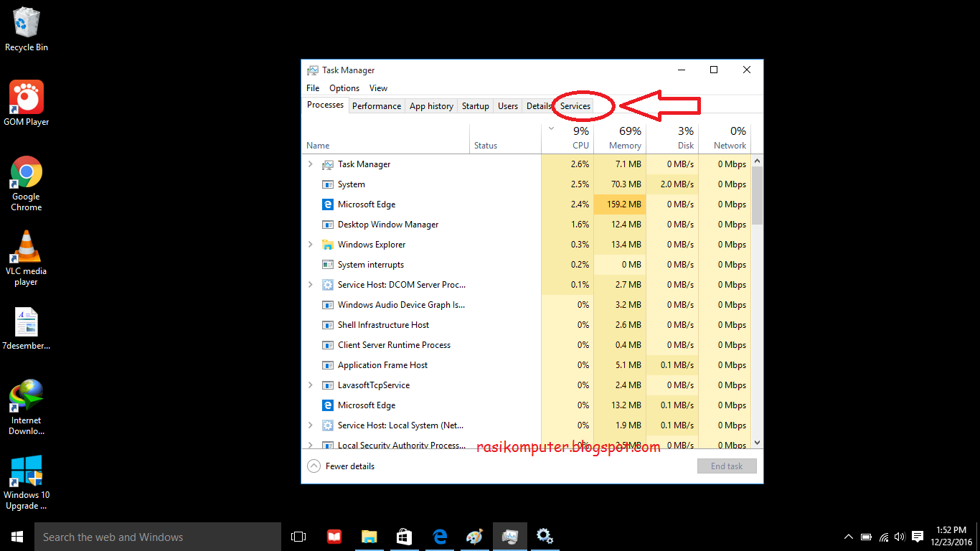Image resolution: width=980 pixels, height=551 pixels.
Task: Open the Internet Download Manager shortcut
Action: coord(27,408)
